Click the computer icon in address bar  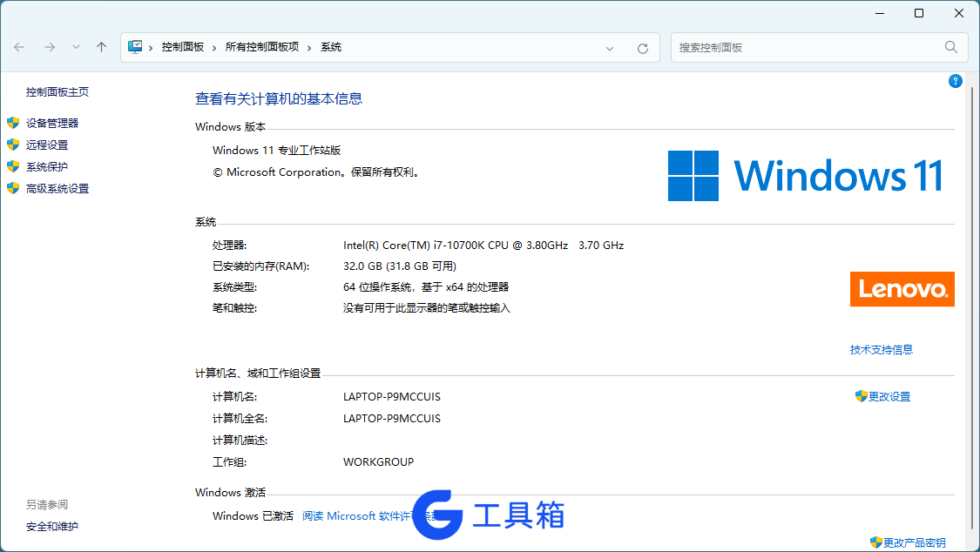pyautogui.click(x=135, y=47)
